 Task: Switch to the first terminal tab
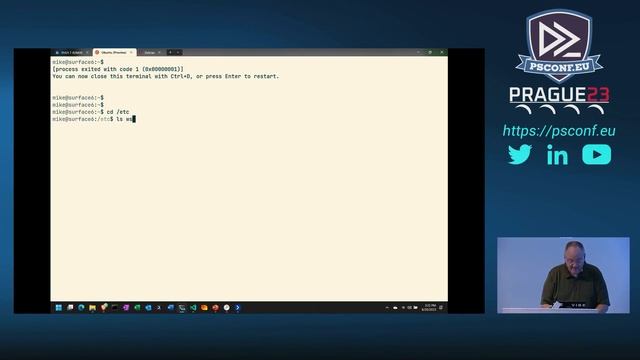(x=71, y=53)
